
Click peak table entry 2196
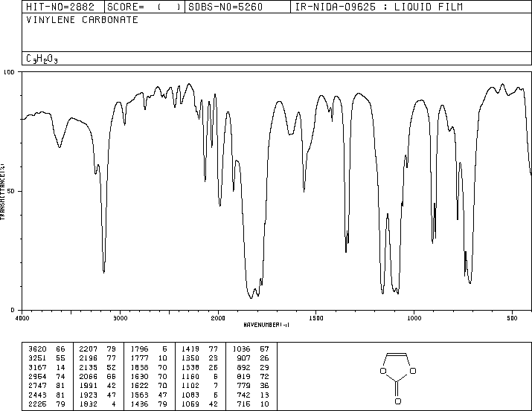89,357
